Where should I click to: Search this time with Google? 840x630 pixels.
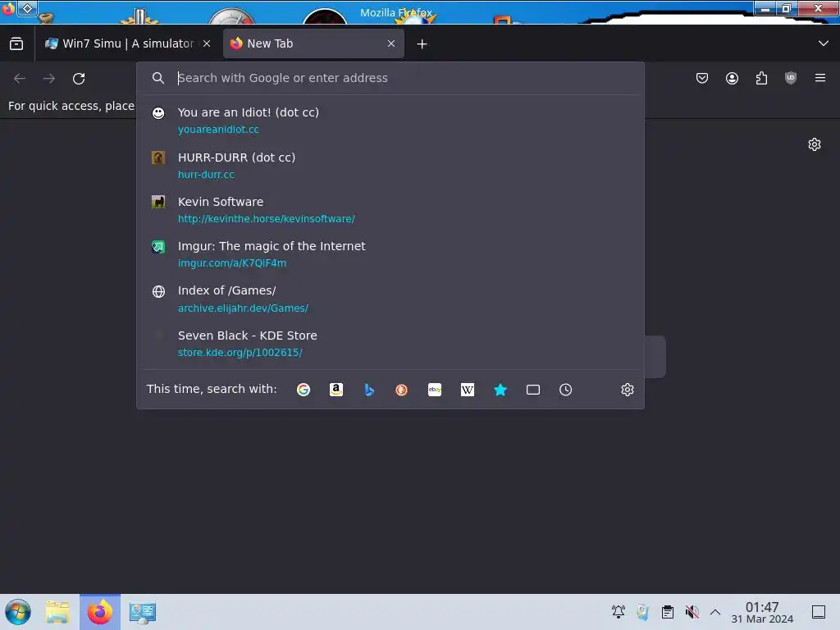[x=304, y=390]
